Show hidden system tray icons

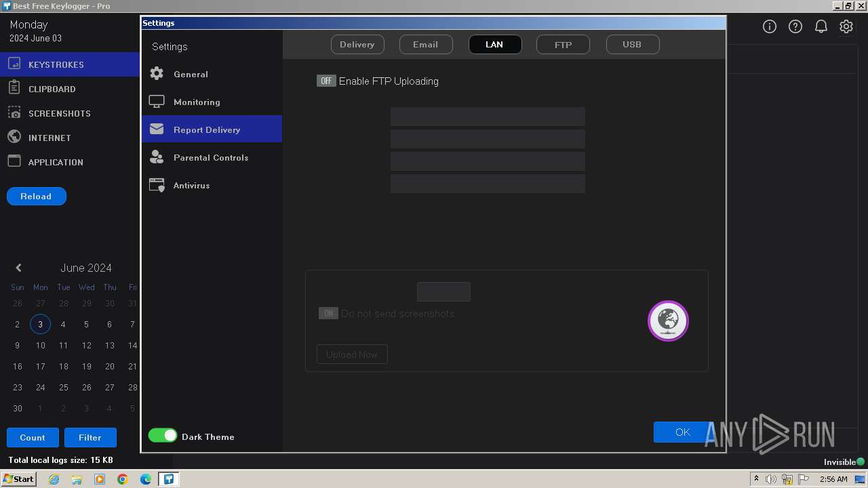point(756,479)
